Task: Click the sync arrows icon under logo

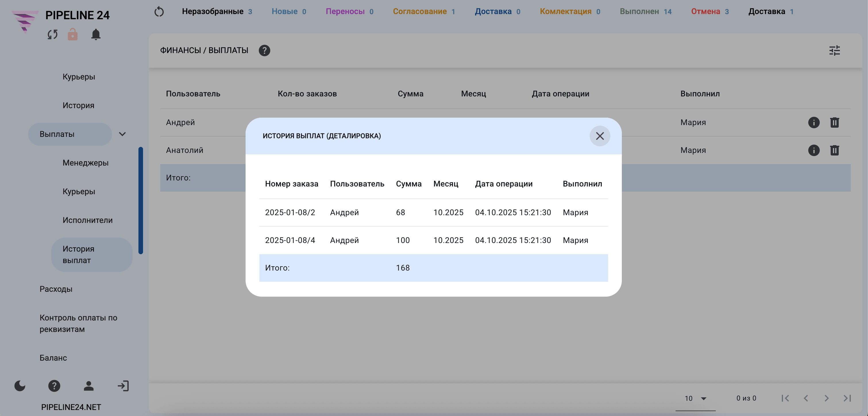Action: (53, 34)
